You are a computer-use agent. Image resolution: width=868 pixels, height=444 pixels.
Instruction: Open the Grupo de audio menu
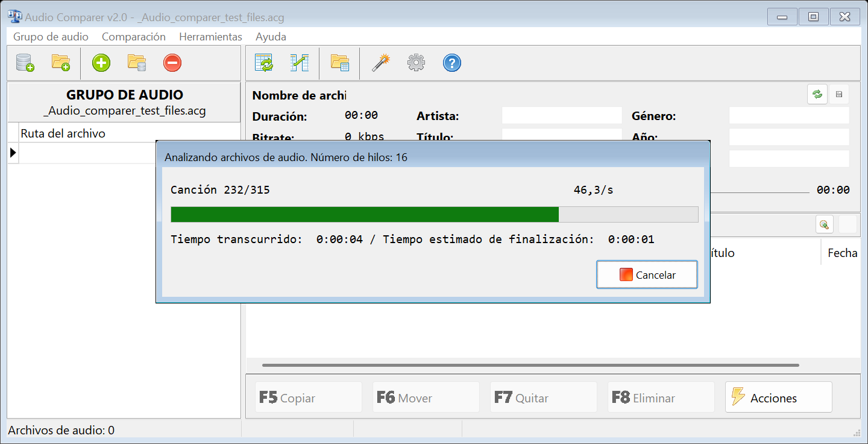tap(51, 37)
